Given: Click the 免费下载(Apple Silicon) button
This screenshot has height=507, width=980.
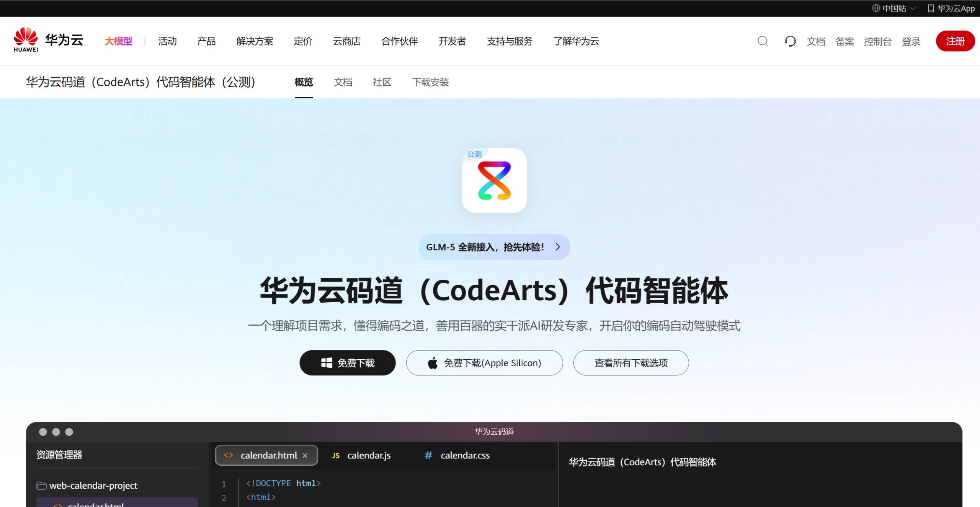Looking at the screenshot, I should pyautogui.click(x=484, y=362).
